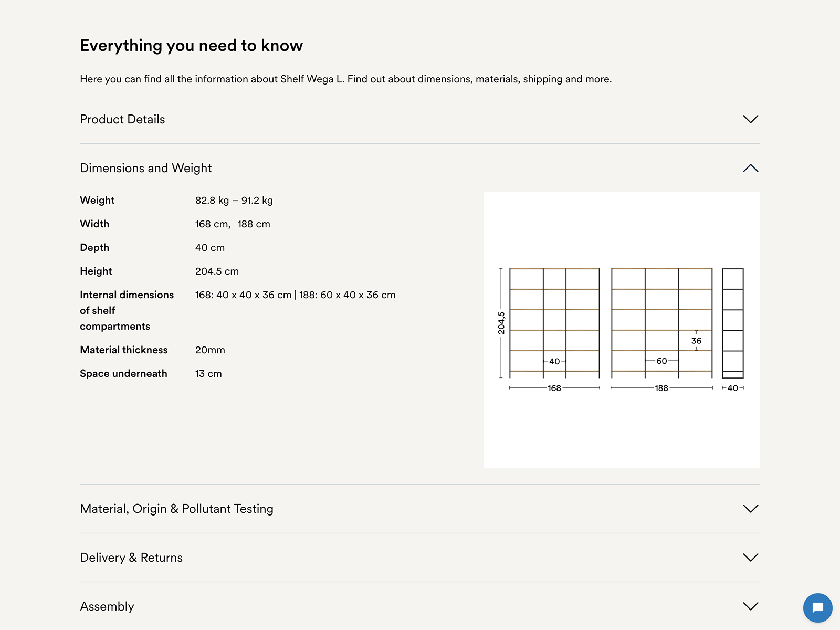Click the 204.5 cm height value
This screenshot has width=840, height=630.
click(x=216, y=271)
